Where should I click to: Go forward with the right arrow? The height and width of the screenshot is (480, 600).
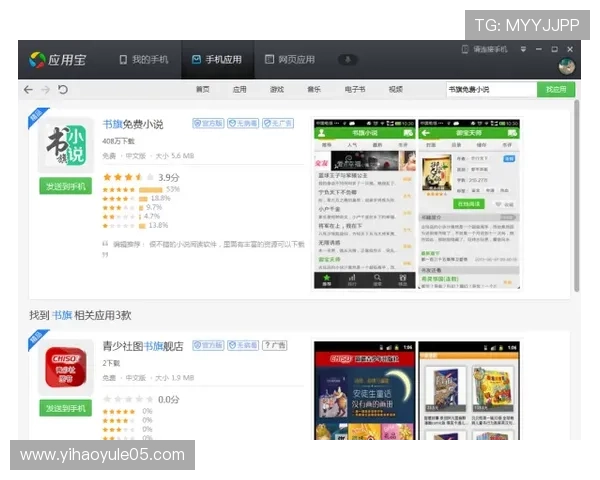[46, 90]
